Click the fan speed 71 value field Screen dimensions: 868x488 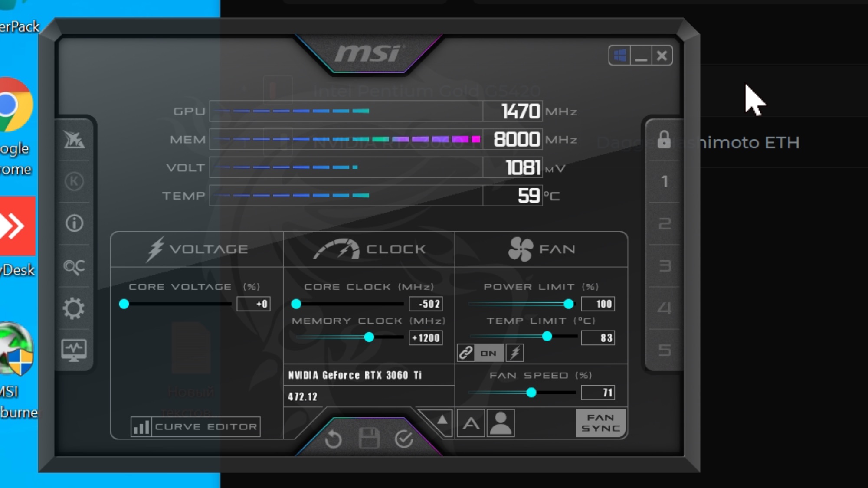click(598, 393)
